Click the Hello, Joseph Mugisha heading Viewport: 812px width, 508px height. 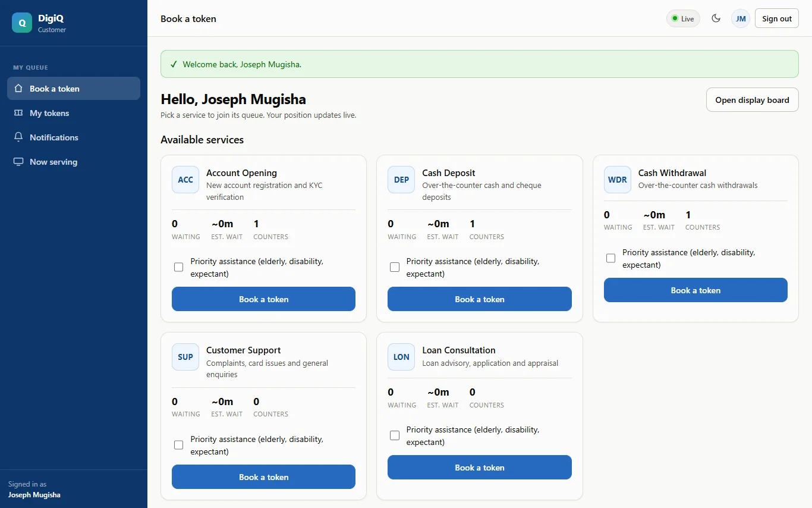234,99
